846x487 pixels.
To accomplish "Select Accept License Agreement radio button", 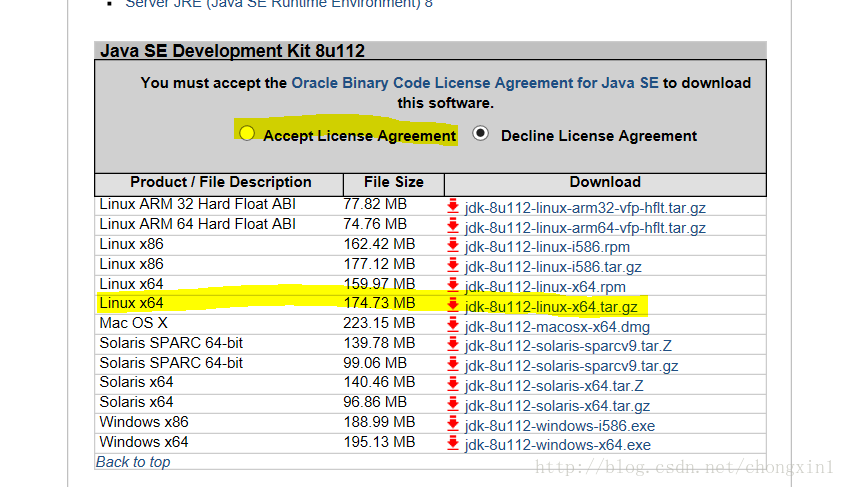I will click(247, 133).
